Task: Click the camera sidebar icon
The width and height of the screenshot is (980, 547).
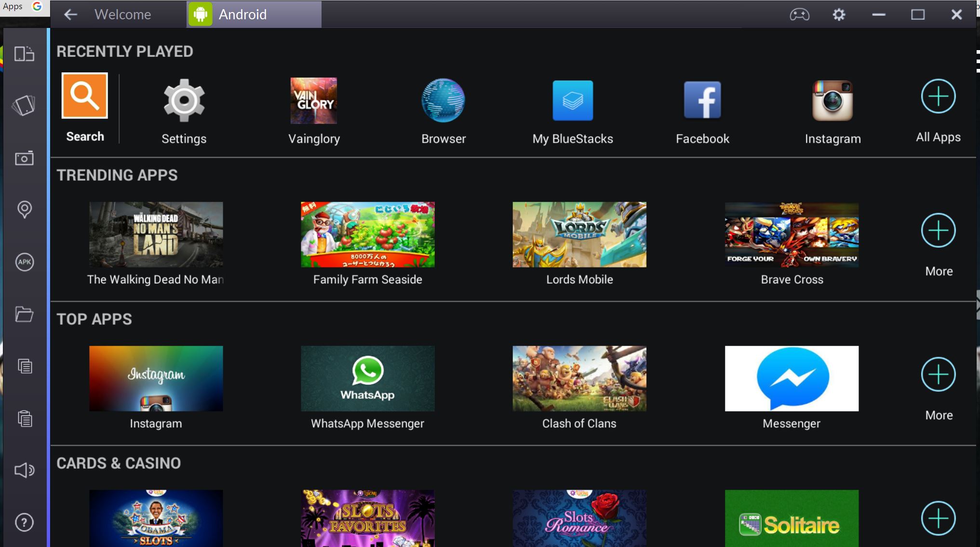Action: (25, 159)
